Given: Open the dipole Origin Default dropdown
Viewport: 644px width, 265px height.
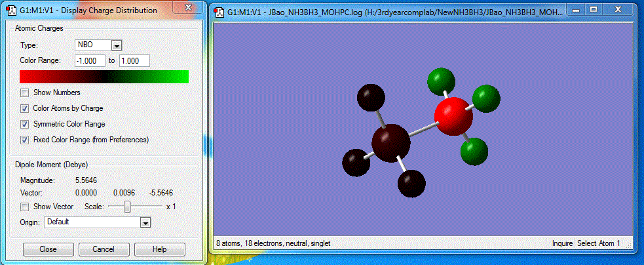Looking at the screenshot, I should point(145,222).
